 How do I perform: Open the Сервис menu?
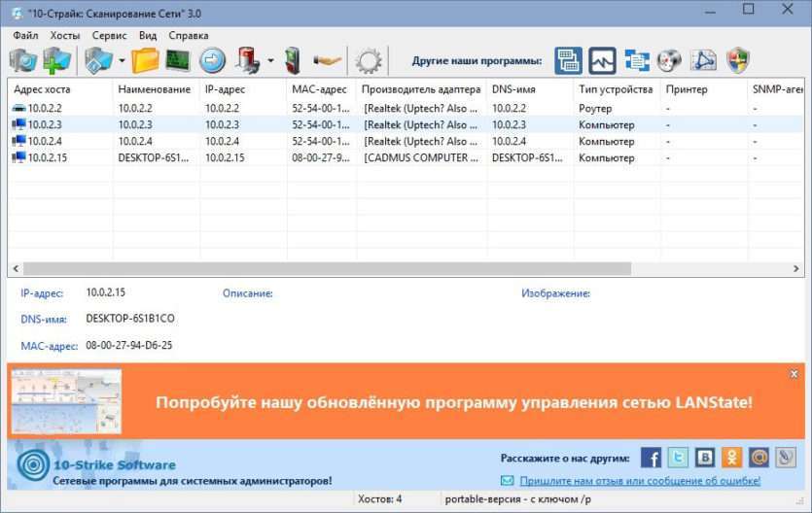point(109,35)
